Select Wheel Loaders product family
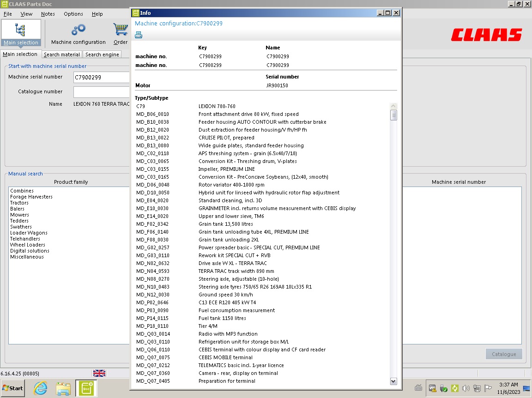Image resolution: width=532 pixels, height=398 pixels. point(28,245)
